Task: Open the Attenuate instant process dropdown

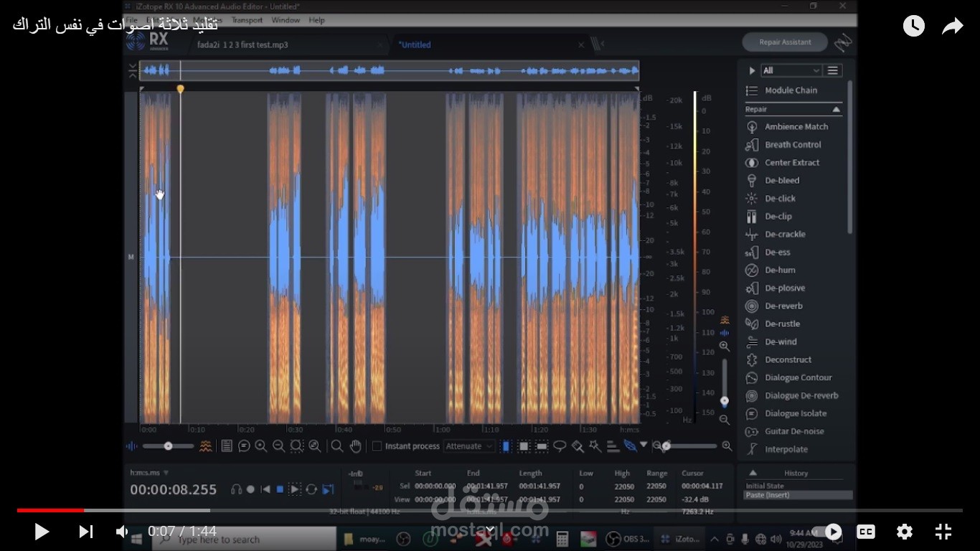Action: [470, 446]
